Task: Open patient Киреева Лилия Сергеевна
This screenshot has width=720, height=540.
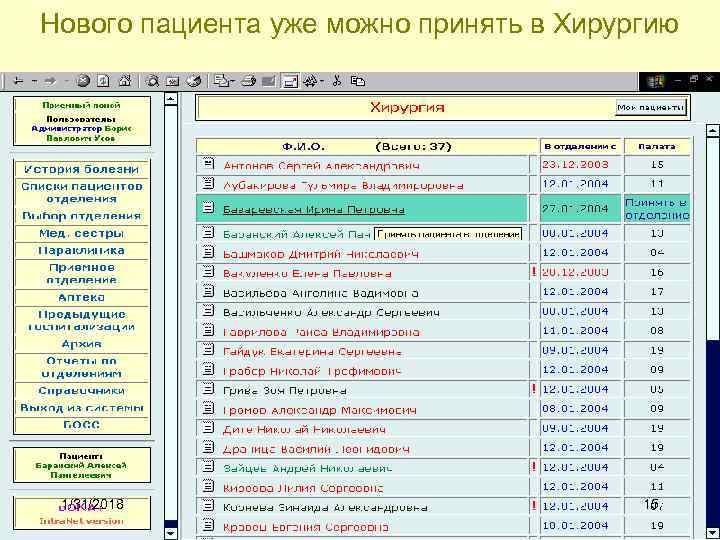Action: 303,488
